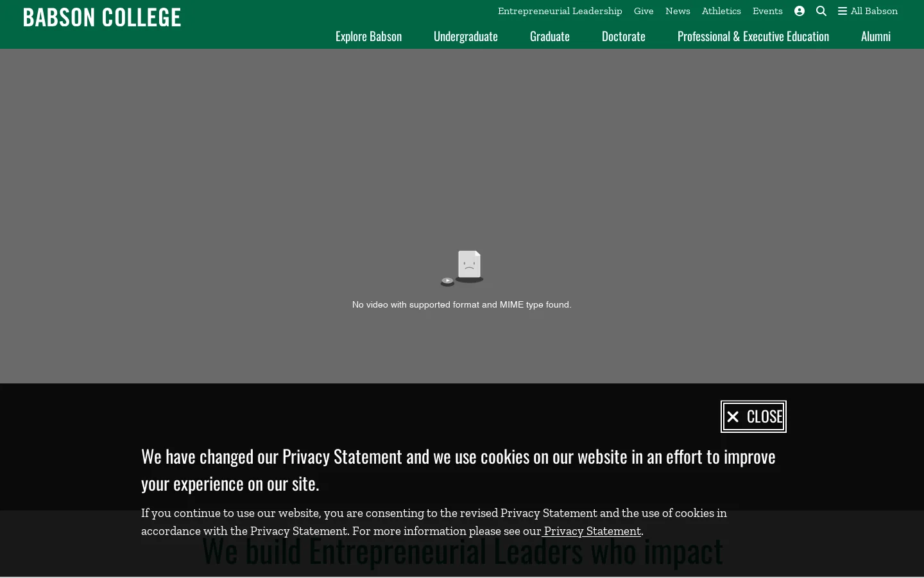Open Professional & Executive Education menu
This screenshot has width=924, height=578.
click(x=753, y=37)
